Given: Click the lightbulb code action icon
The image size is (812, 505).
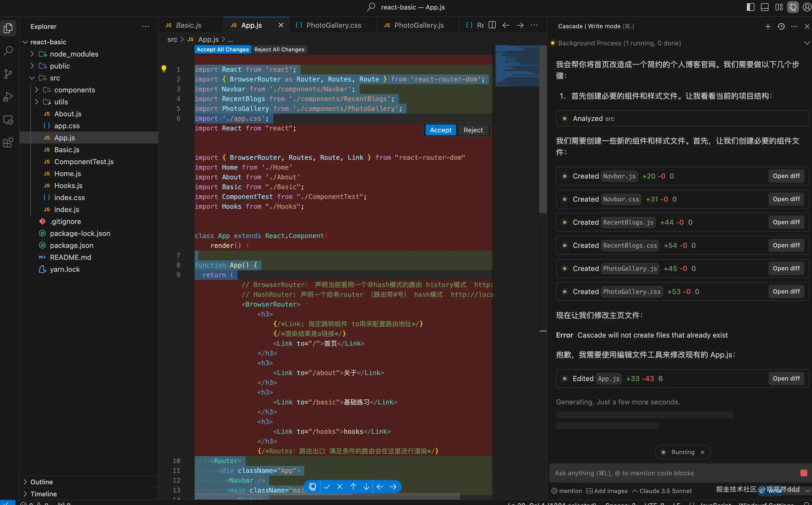Looking at the screenshot, I should click(164, 69).
